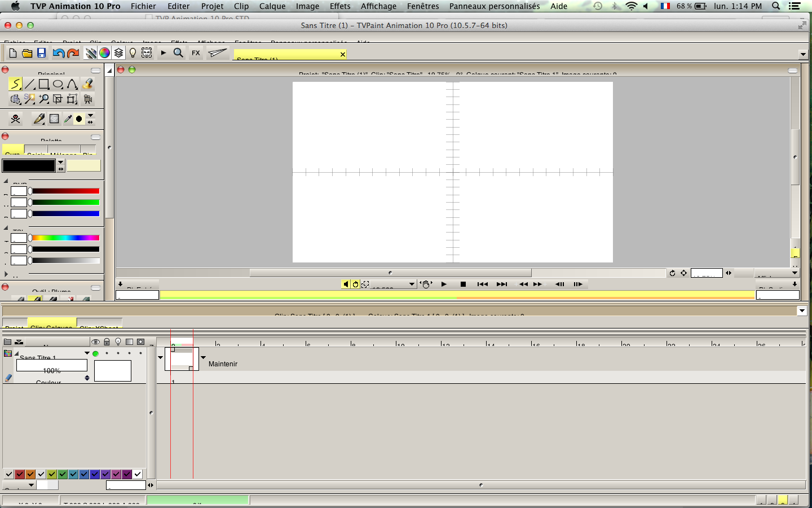Toggle the loop playback icon
The width and height of the screenshot is (812, 508).
355,284
